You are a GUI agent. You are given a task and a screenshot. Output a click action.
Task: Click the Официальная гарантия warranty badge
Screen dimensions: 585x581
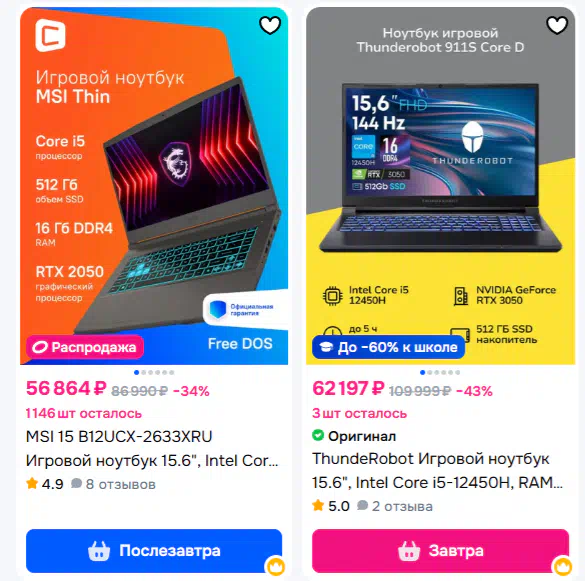pyautogui.click(x=245, y=310)
